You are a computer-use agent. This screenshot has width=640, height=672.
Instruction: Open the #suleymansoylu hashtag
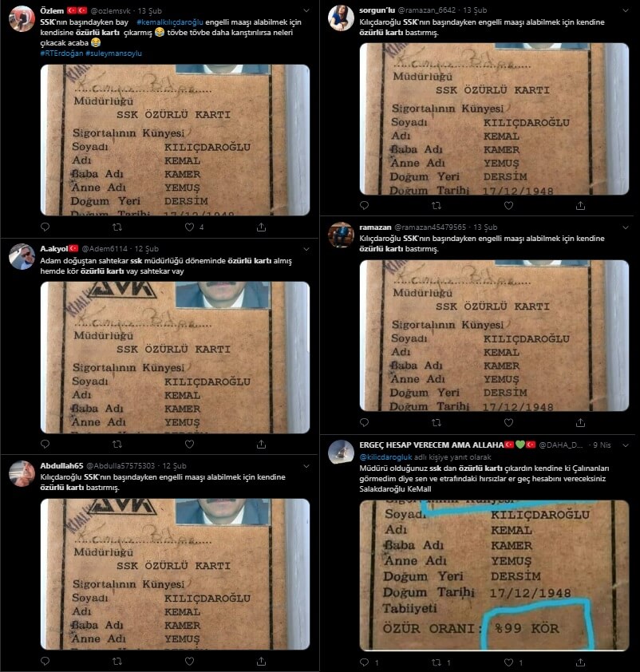pos(113,53)
